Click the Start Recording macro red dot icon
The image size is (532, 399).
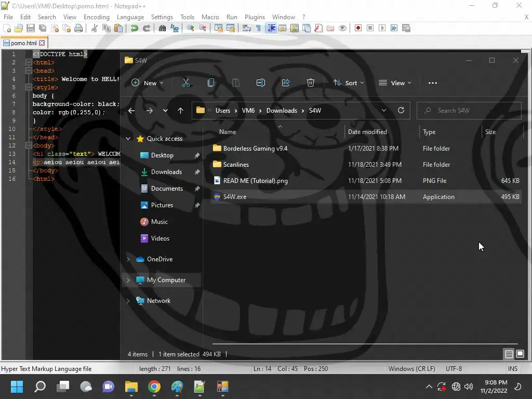(358, 28)
